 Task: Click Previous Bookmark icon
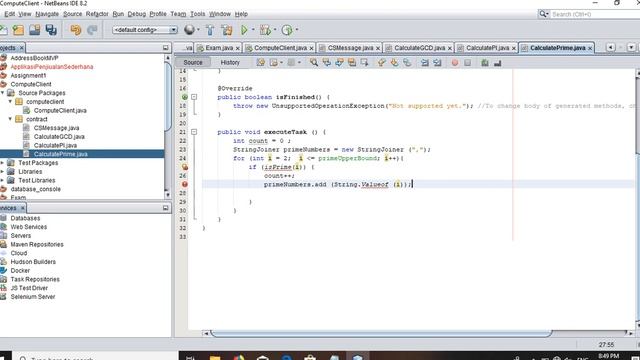382,62
